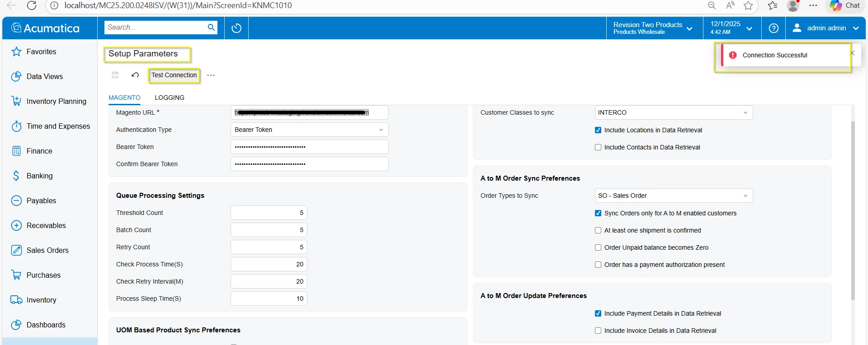Screen dimensions: 868x345
Task: Click the Finance calculator icon
Action: click(x=16, y=151)
